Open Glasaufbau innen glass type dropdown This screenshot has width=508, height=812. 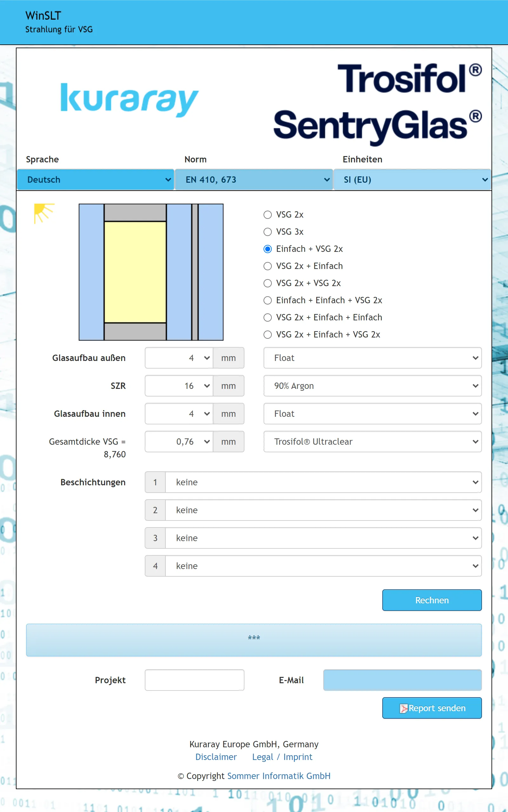[x=373, y=414]
